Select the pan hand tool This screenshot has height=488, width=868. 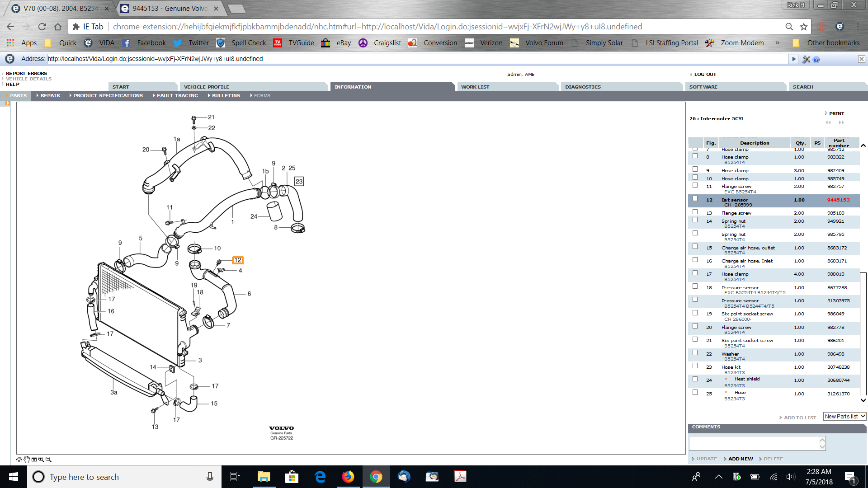click(27, 460)
